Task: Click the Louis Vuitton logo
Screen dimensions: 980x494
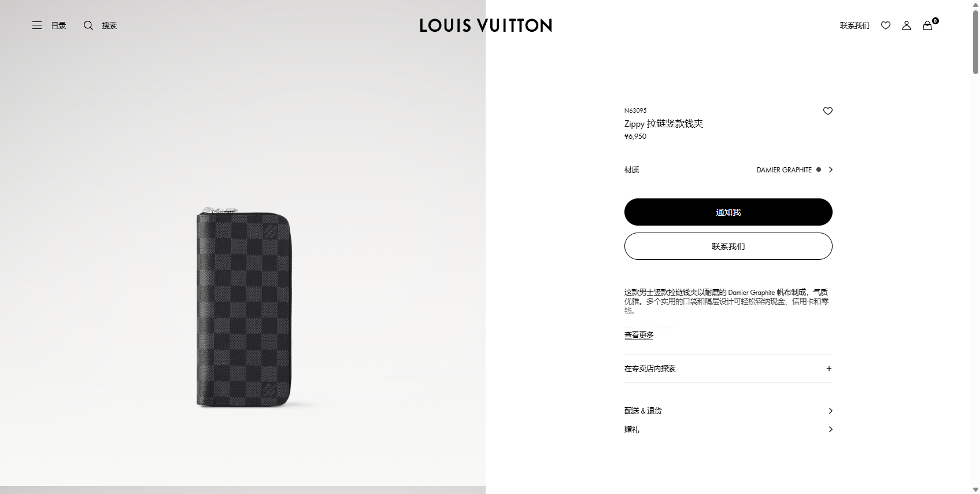Action: pyautogui.click(x=486, y=25)
